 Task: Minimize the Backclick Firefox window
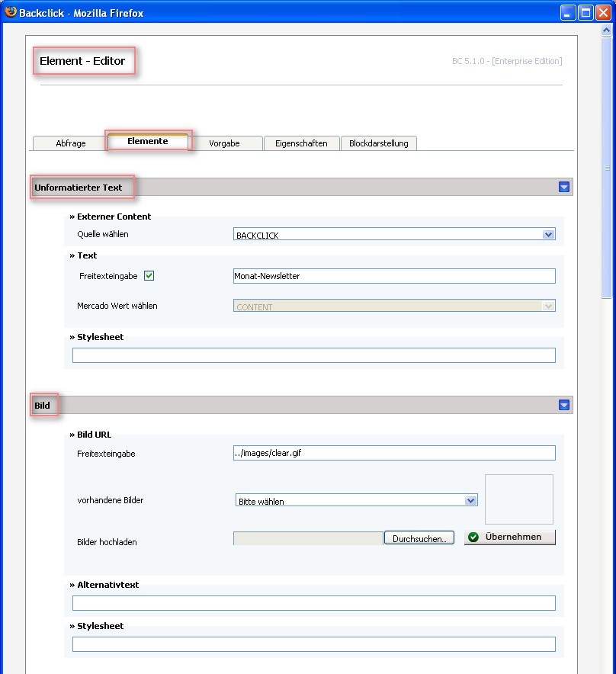567,12
